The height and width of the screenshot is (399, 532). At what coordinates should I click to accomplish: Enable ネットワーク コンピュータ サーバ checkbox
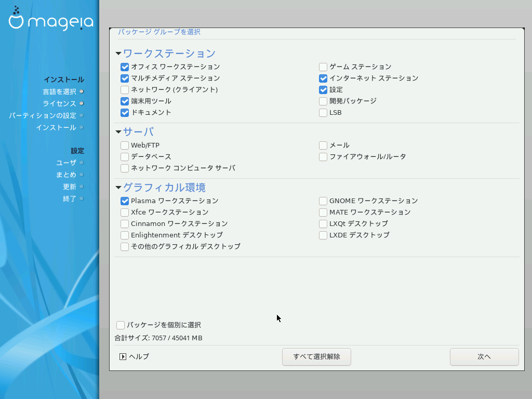point(125,168)
